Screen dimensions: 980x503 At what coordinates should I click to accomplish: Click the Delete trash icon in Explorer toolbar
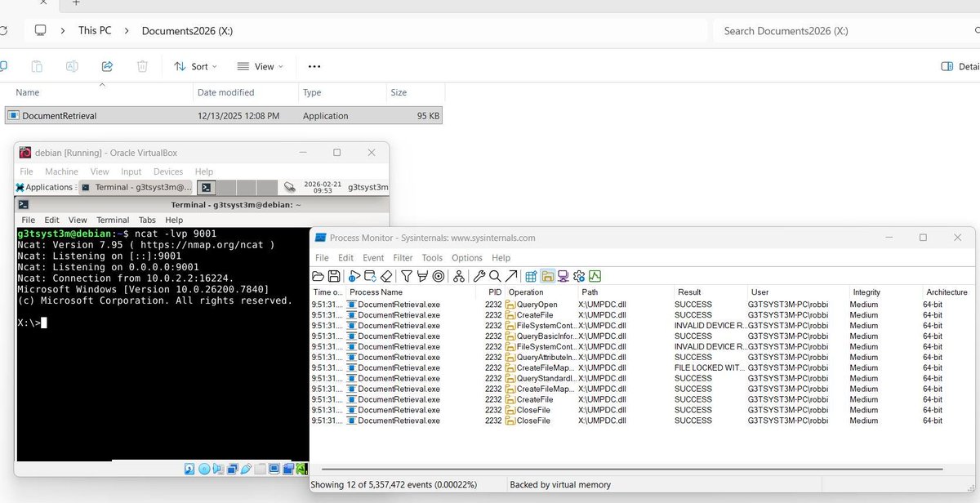(142, 66)
